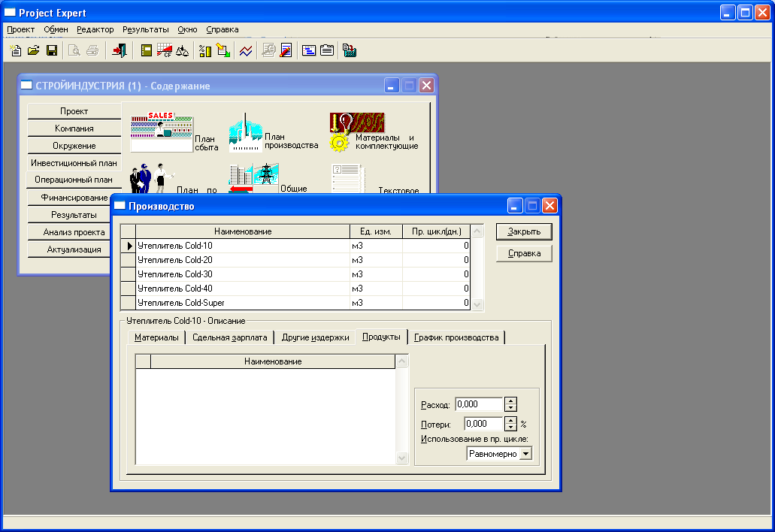Decrease the Расход value with down arrow
Viewport: 775px width, 532px height.
click(x=510, y=408)
